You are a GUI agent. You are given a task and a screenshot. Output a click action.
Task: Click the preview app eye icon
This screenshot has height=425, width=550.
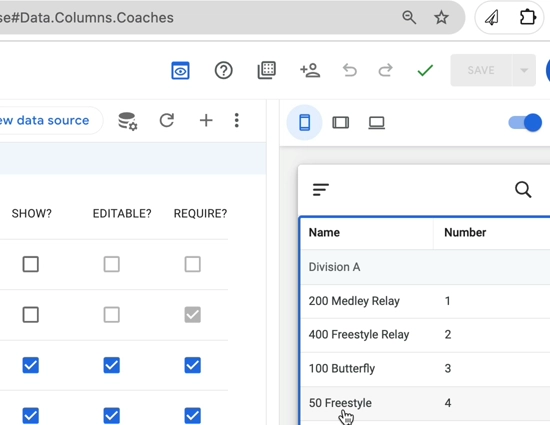tap(180, 70)
